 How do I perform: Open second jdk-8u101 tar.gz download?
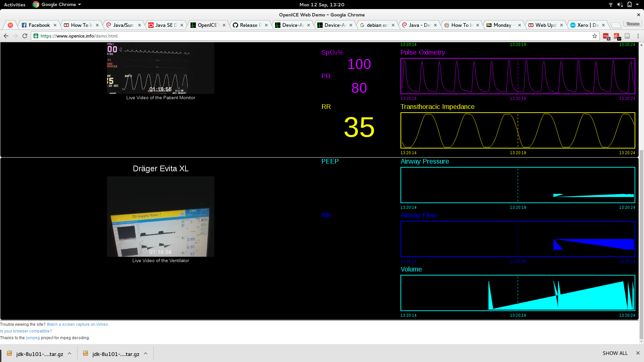point(112,354)
